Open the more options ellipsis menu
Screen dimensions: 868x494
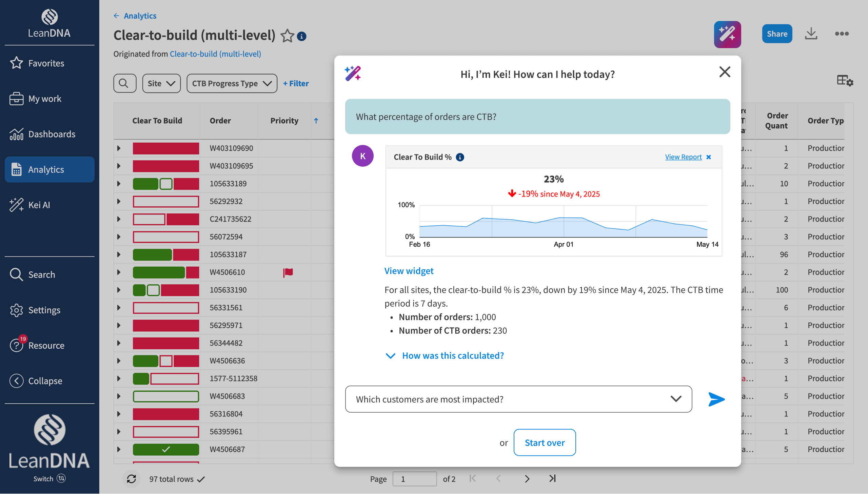point(842,34)
